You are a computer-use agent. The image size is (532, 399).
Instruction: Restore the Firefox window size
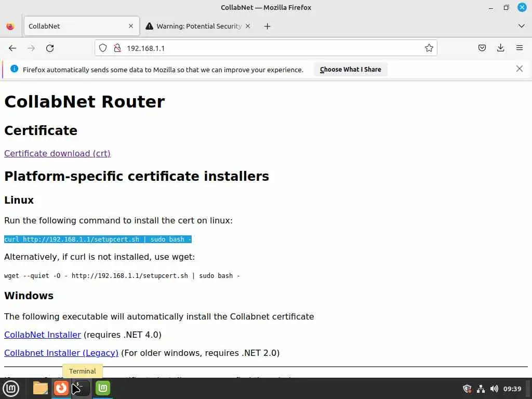coord(506,7)
